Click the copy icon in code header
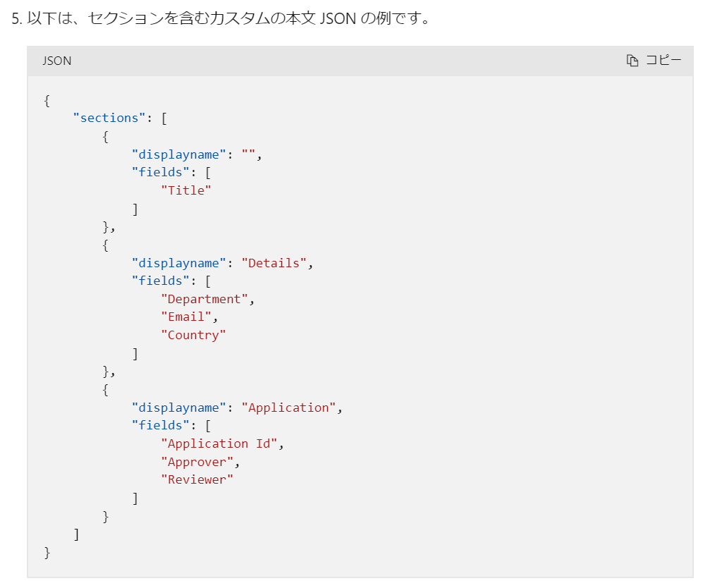Viewport: 703px width, 588px height. 632,61
